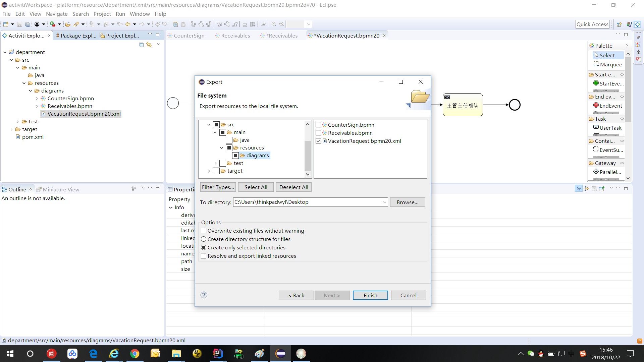Select Create directory structure for files
The width and height of the screenshot is (644, 362).
tap(204, 239)
